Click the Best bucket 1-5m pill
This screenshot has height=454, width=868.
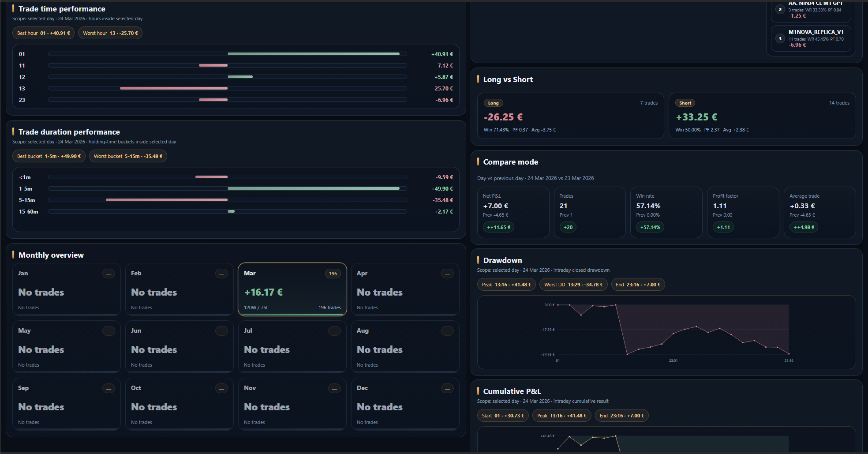[49, 156]
